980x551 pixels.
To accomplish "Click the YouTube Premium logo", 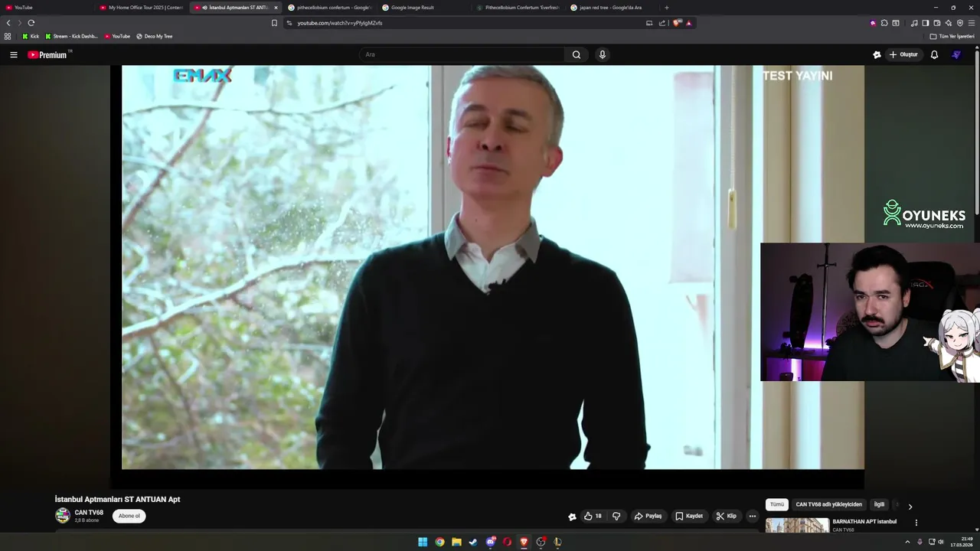I will pos(47,54).
